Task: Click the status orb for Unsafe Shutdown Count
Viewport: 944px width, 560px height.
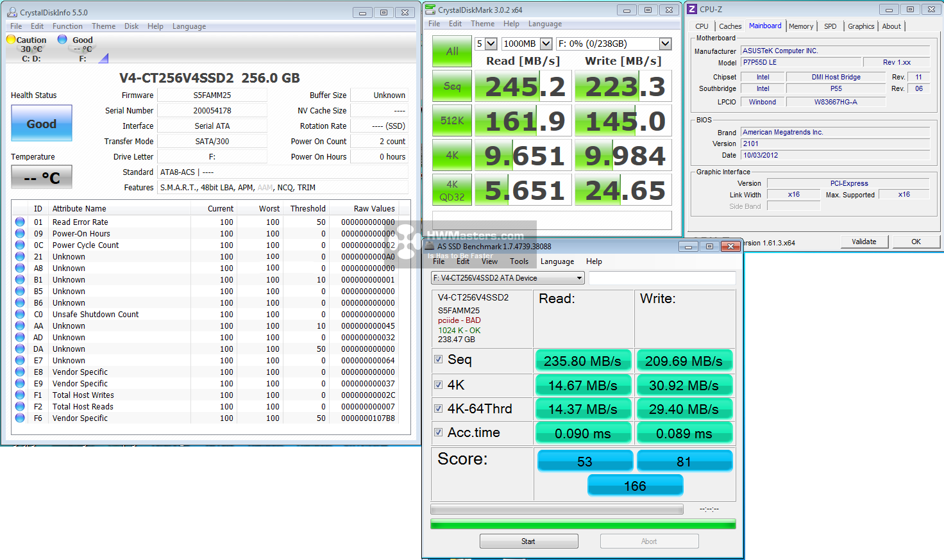Action: click(20, 314)
